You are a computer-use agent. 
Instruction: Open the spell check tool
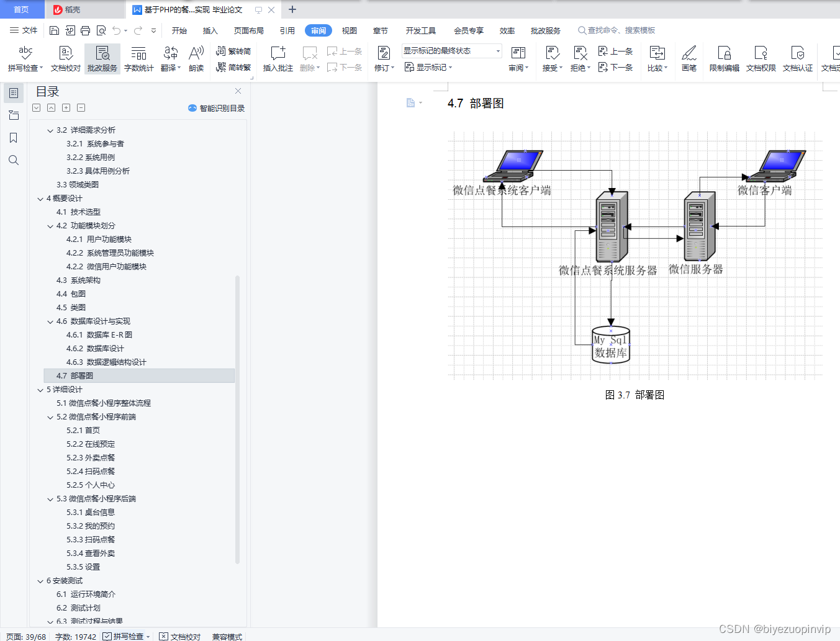coord(25,59)
